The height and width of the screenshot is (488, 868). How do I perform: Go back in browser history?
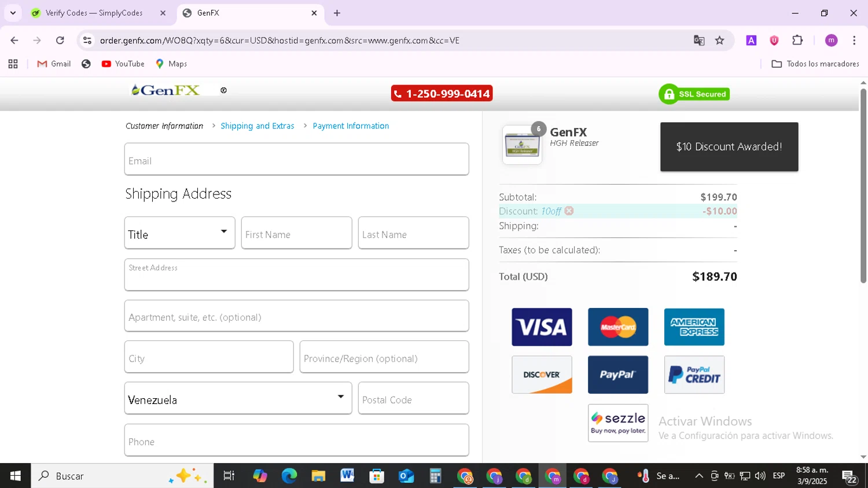[x=14, y=41]
